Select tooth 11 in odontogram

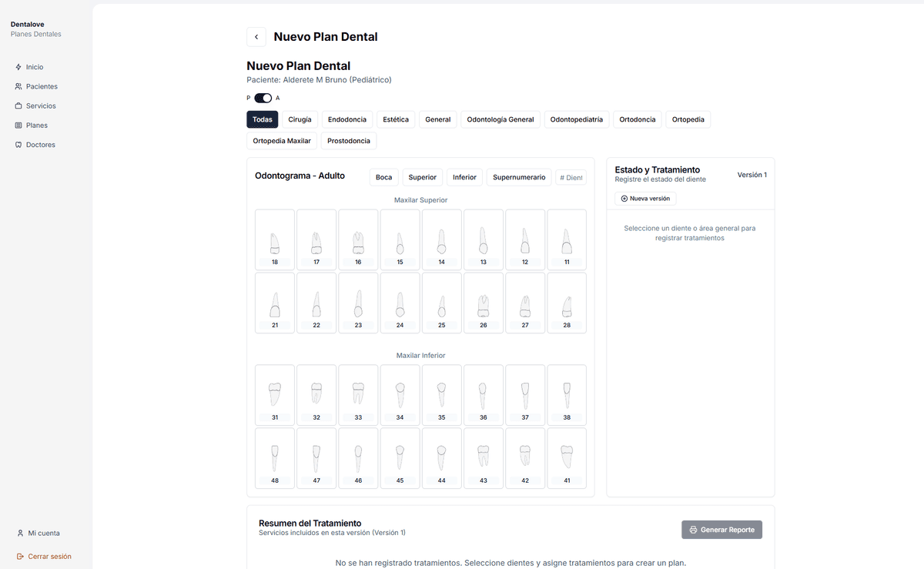[567, 239]
